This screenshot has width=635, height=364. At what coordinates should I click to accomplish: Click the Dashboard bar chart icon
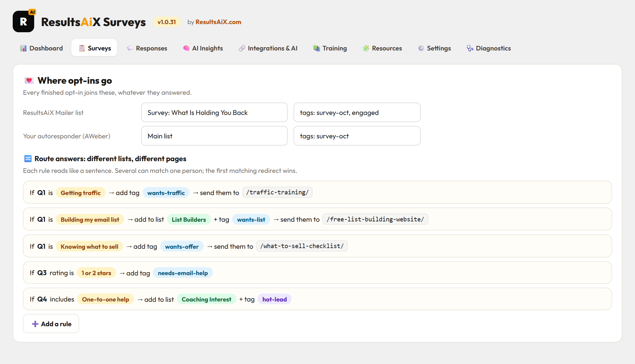(23, 48)
